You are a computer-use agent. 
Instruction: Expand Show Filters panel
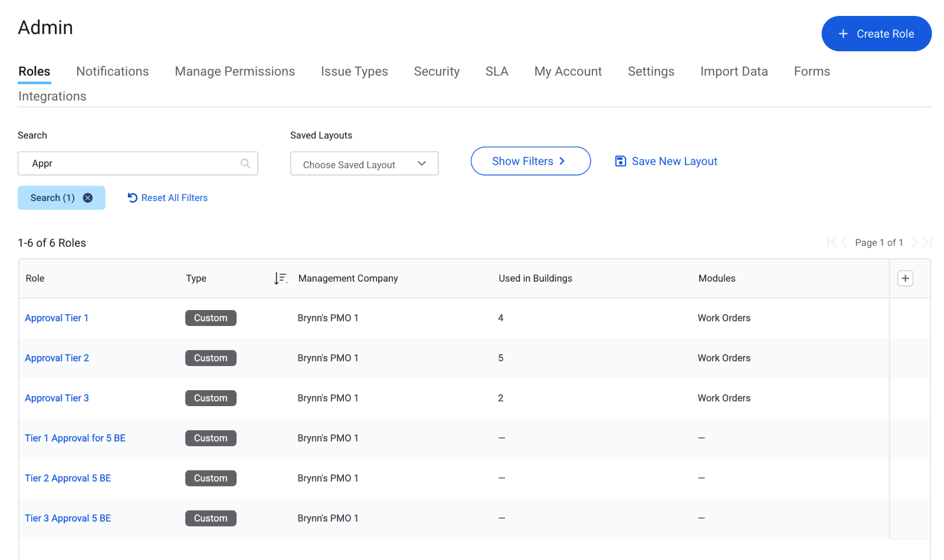[x=530, y=161]
